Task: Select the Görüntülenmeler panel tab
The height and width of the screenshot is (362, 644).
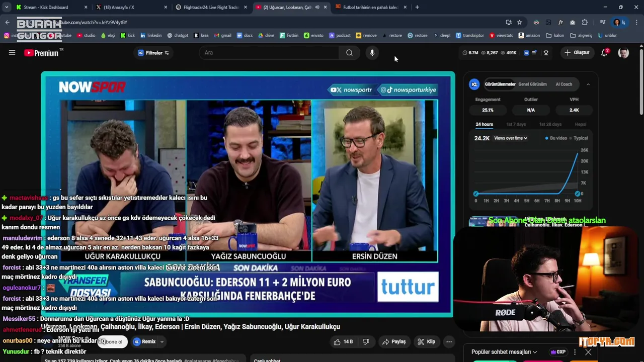Action: tap(500, 84)
